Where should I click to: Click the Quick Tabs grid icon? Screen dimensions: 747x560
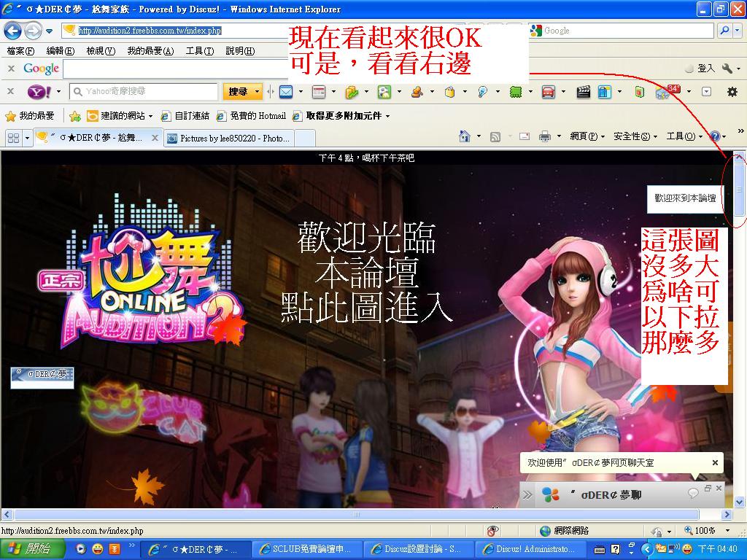click(x=14, y=138)
